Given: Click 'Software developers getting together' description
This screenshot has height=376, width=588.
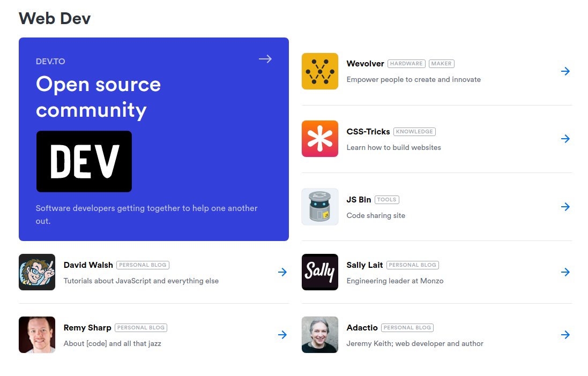Looking at the screenshot, I should coord(147,214).
